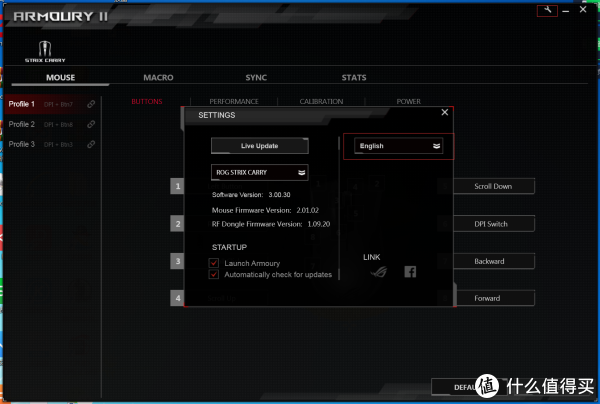
Task: Click the Live Update button
Action: click(x=259, y=146)
